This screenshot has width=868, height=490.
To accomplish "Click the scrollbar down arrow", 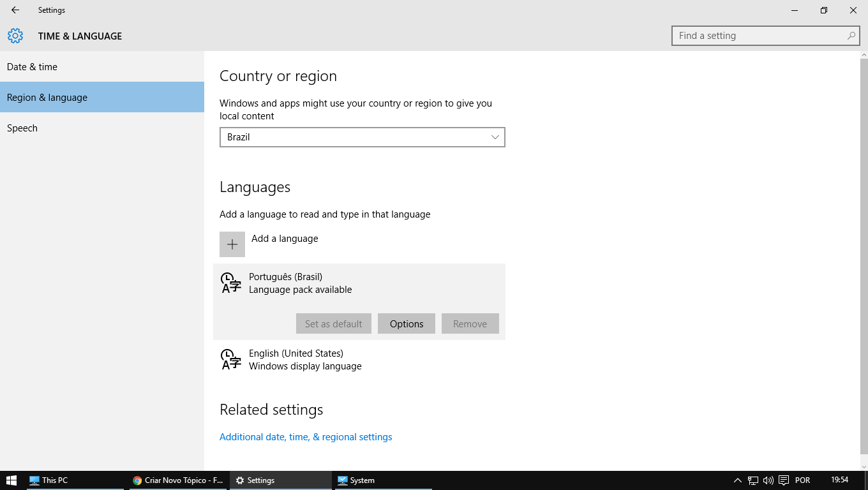I will [x=864, y=466].
